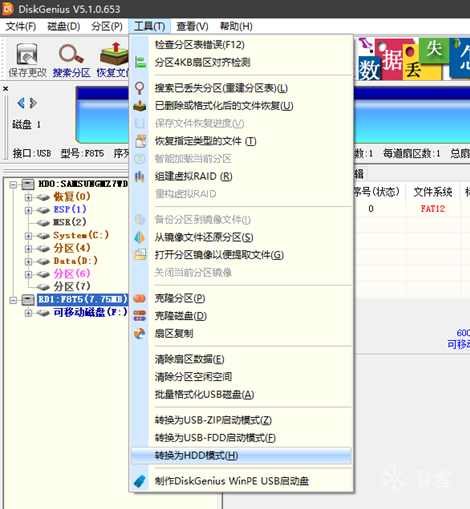
Task: Select 分区(7) in the disk tree
Action: [72, 286]
